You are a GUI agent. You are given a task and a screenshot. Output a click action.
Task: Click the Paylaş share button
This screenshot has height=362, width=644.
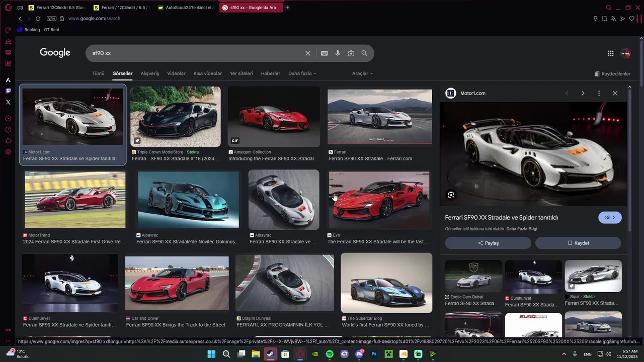pyautogui.click(x=488, y=243)
